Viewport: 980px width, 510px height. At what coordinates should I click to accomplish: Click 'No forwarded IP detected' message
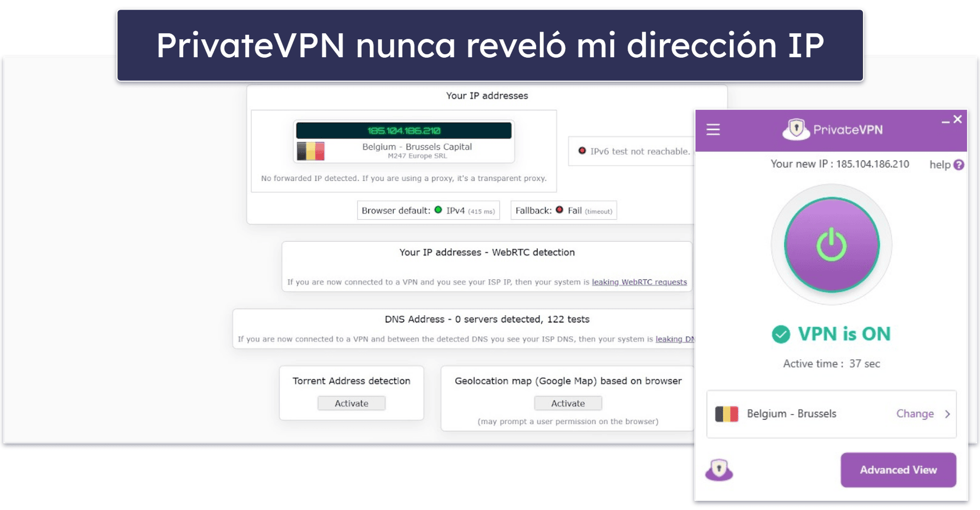coord(404,178)
